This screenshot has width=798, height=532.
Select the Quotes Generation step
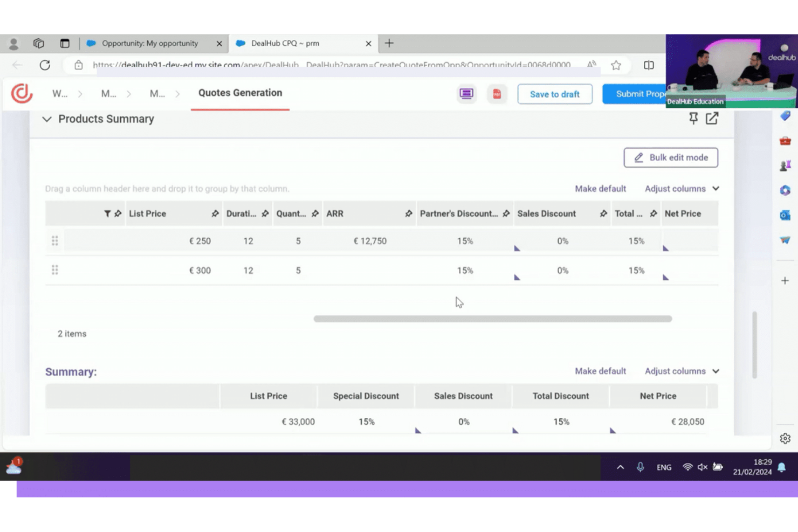click(x=240, y=93)
